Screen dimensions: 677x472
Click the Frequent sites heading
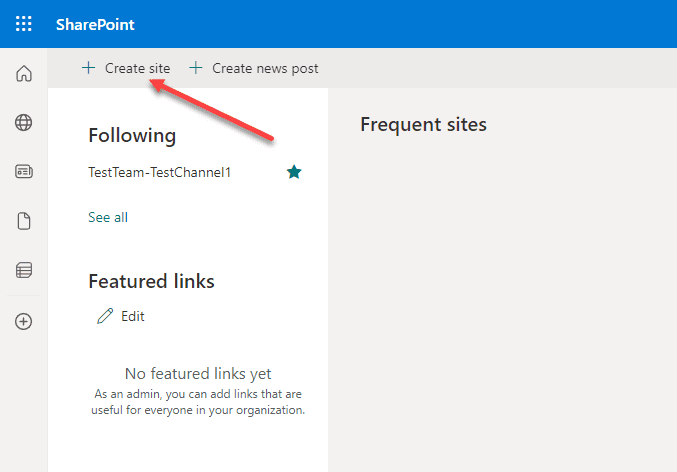[424, 125]
